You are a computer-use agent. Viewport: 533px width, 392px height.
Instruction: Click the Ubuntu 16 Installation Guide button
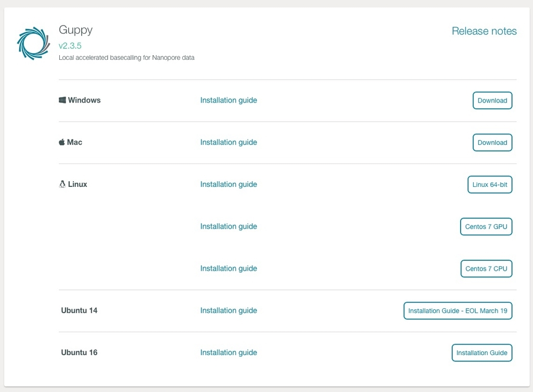tap(482, 353)
